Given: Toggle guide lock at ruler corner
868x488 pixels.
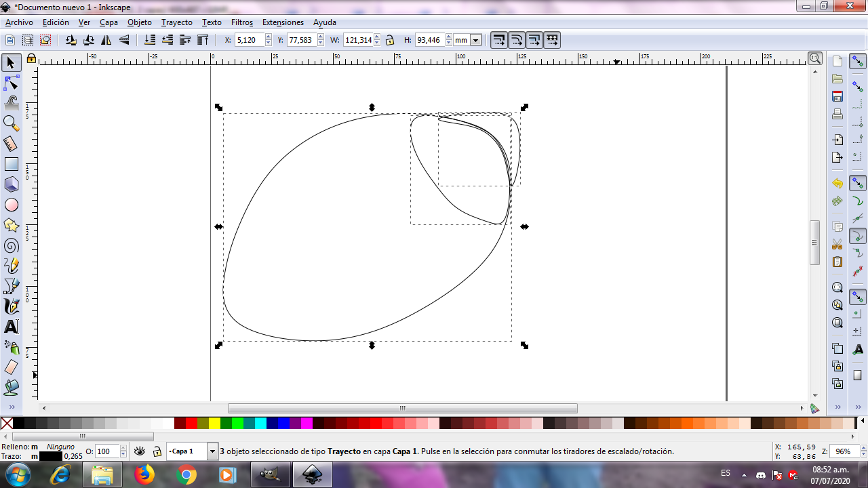Looking at the screenshot, I should (31, 59).
